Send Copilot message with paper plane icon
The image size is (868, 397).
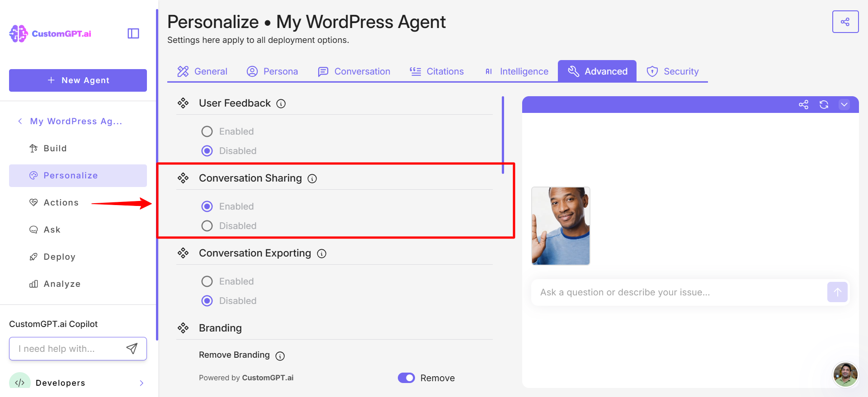[x=132, y=349]
